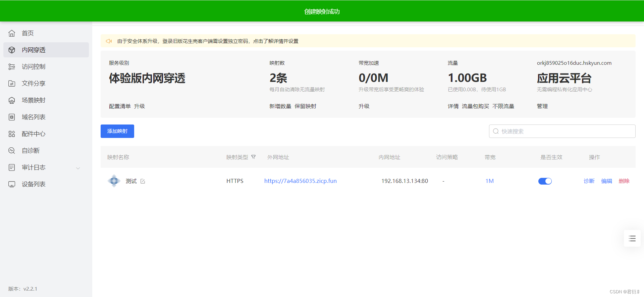Click 新增数量 link
The height and width of the screenshot is (297, 644).
pyautogui.click(x=280, y=106)
